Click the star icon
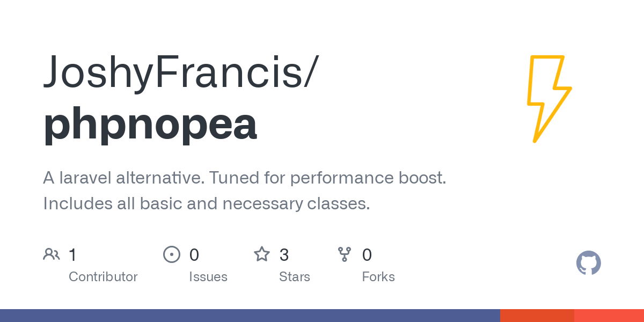This screenshot has width=644, height=322. coord(262,254)
